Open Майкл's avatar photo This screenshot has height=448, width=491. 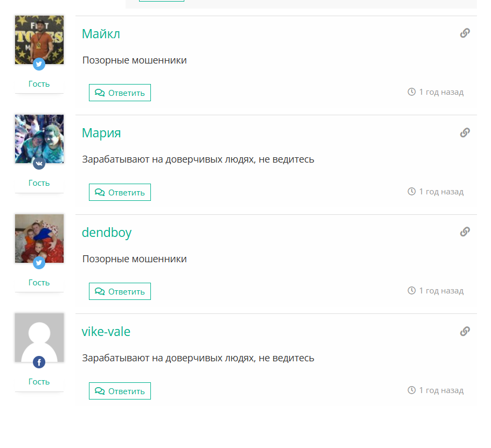pyautogui.click(x=39, y=40)
